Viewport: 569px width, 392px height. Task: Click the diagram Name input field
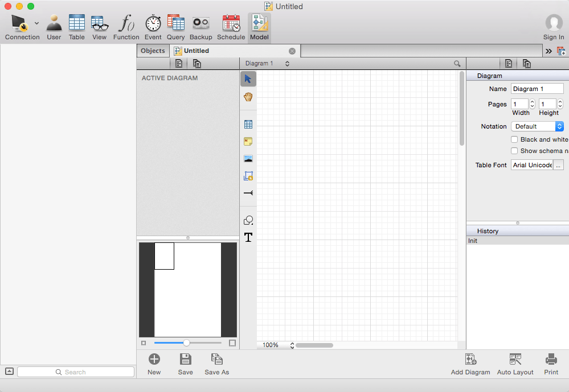(x=537, y=89)
